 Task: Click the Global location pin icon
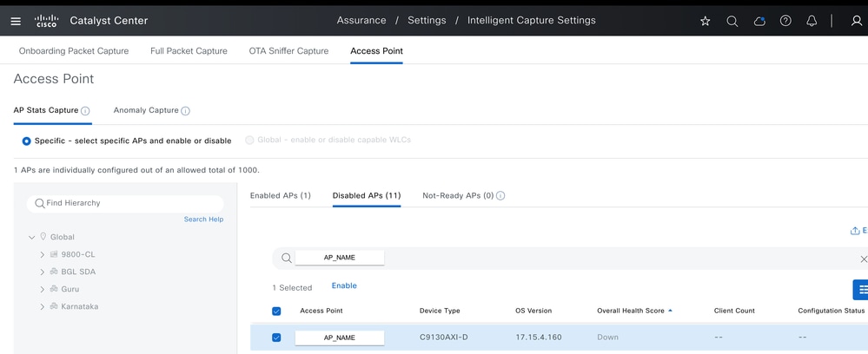coord(43,236)
